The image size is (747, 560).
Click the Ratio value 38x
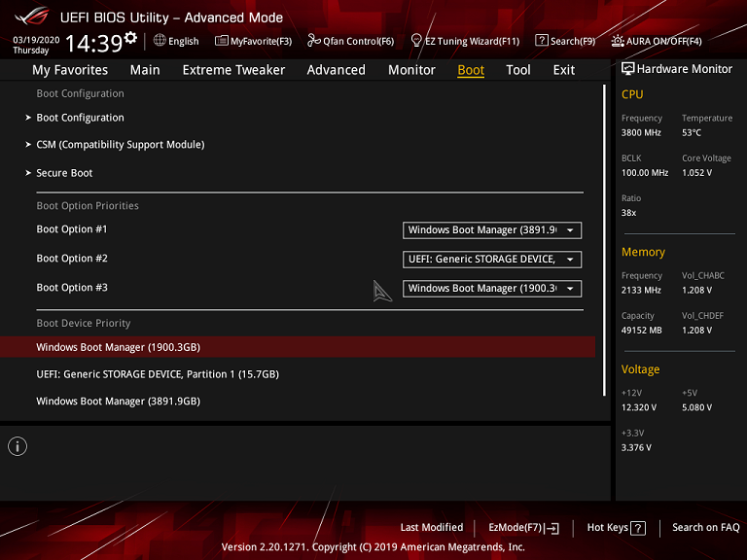tap(629, 213)
